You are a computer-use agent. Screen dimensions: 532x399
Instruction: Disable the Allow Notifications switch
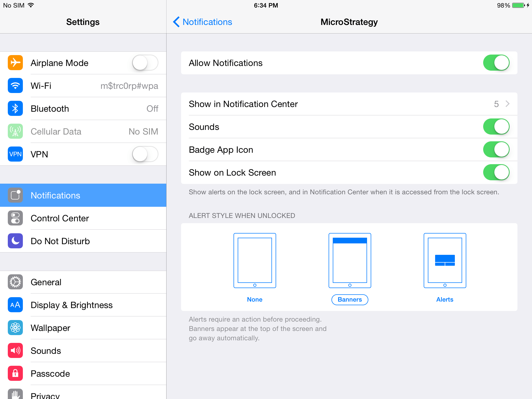pyautogui.click(x=496, y=63)
